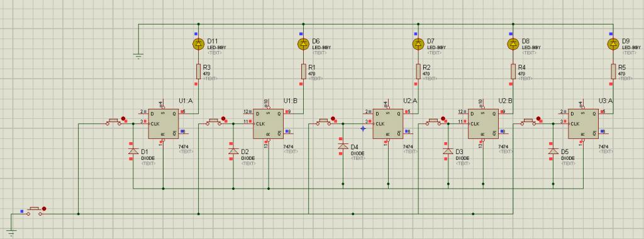Select resistor R3
This screenshot has height=239, width=644.
(198, 71)
